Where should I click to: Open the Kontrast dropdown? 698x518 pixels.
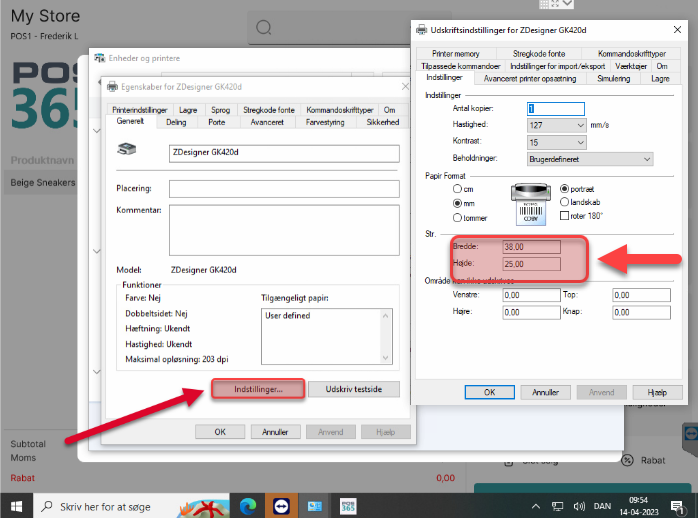coord(556,142)
